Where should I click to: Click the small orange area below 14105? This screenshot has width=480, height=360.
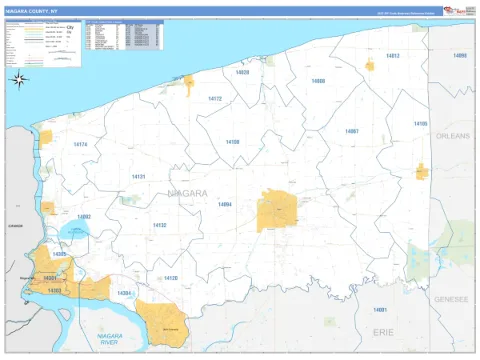coord(422,172)
